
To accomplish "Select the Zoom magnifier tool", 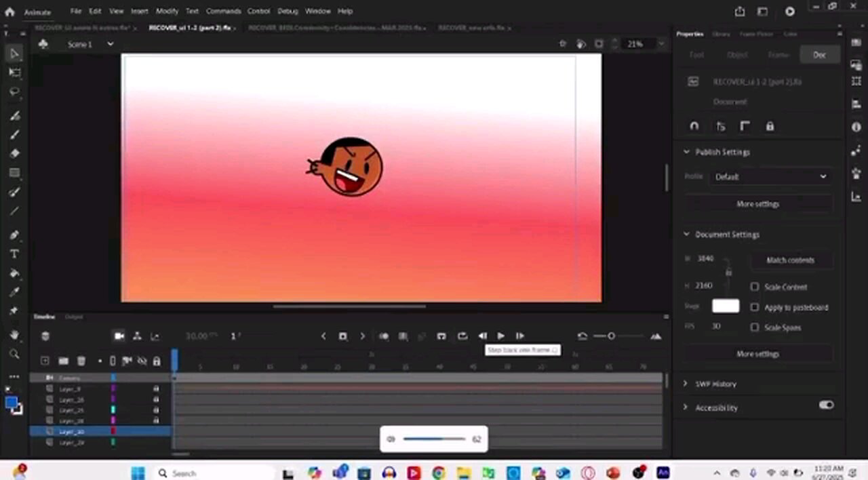I will (14, 354).
